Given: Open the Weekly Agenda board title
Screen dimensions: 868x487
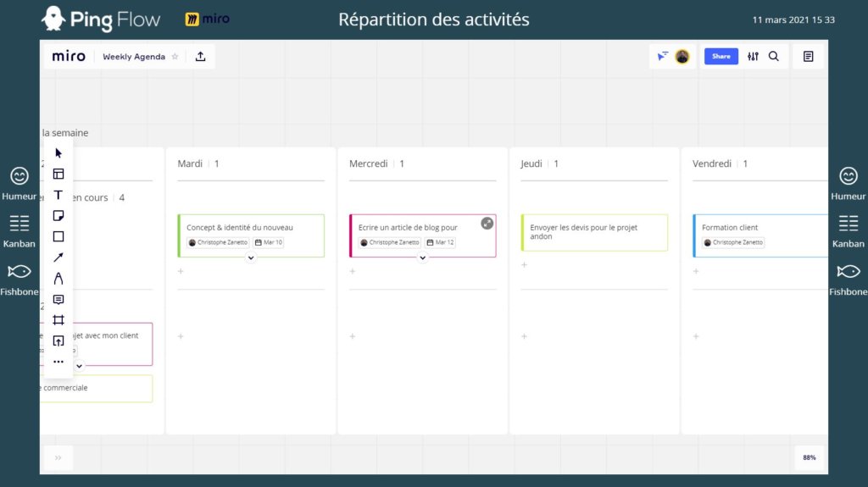Looking at the screenshot, I should [134, 57].
